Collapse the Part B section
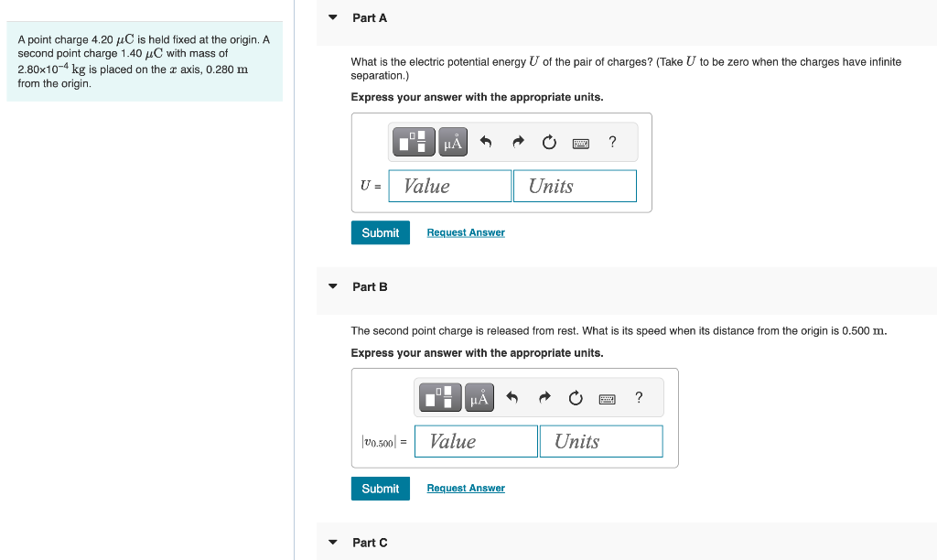The width and height of the screenshot is (937, 560). (333, 286)
